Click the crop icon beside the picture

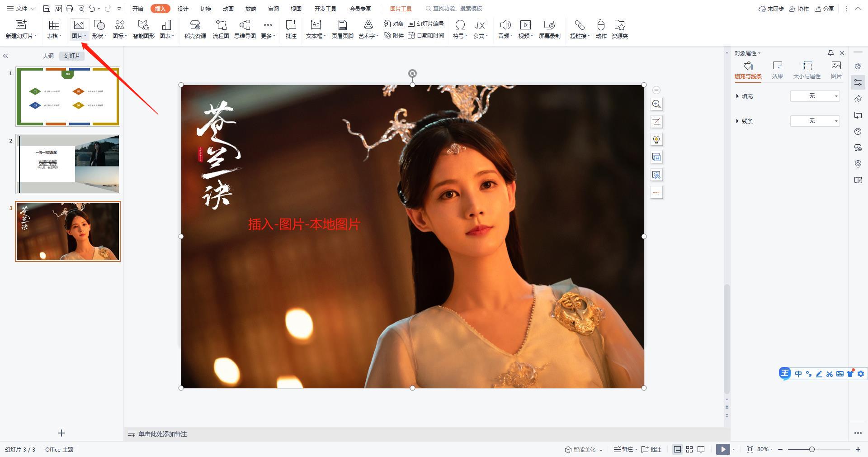click(656, 122)
